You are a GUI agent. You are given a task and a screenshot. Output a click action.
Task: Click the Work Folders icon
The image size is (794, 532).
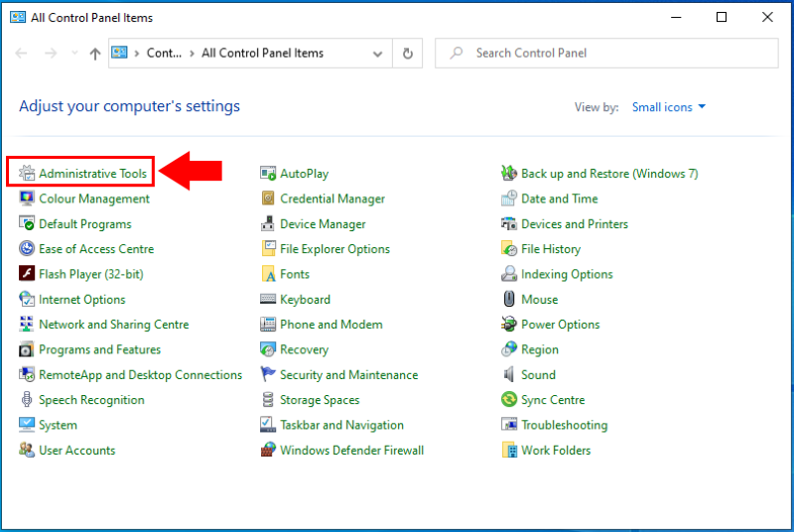[x=509, y=450]
